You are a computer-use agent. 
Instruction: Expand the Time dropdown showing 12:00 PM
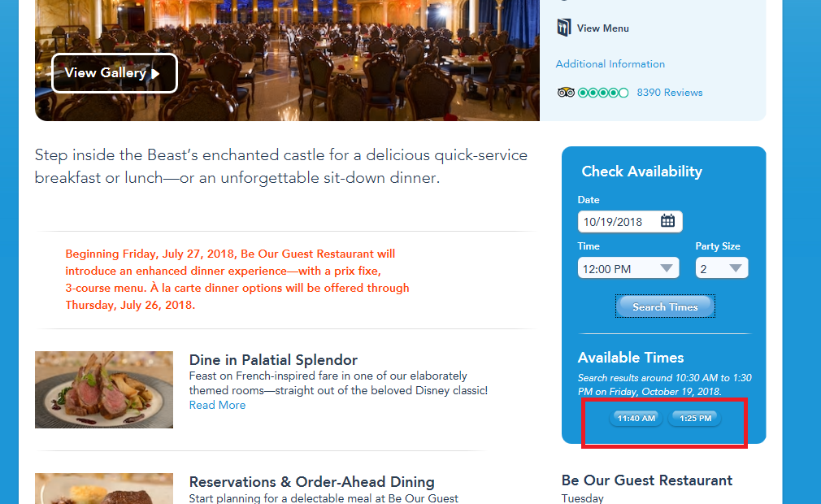(628, 268)
